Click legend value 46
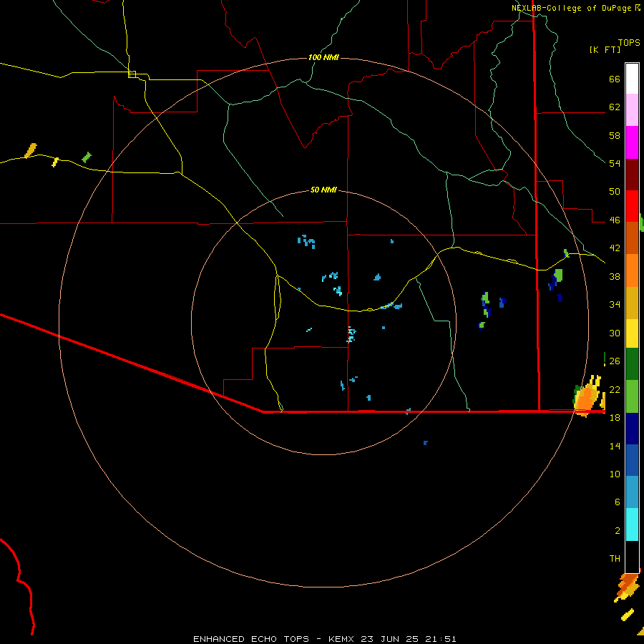 [x=615, y=220]
